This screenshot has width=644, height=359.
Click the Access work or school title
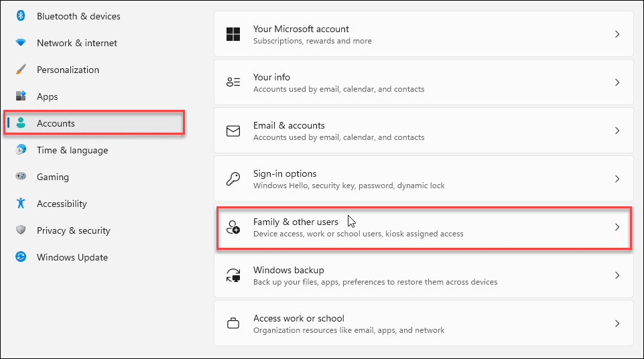click(x=299, y=318)
